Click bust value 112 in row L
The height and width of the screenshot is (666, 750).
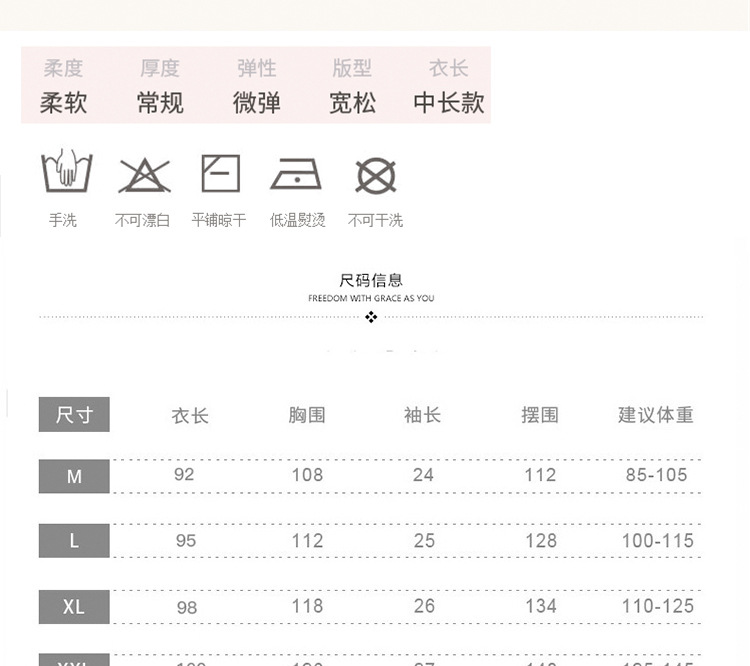(308, 541)
